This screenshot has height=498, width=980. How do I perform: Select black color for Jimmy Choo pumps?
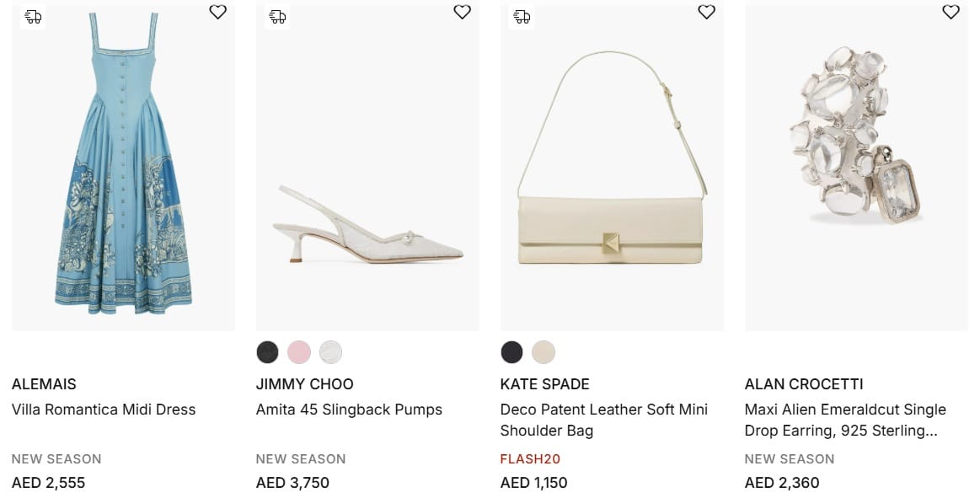(x=267, y=351)
